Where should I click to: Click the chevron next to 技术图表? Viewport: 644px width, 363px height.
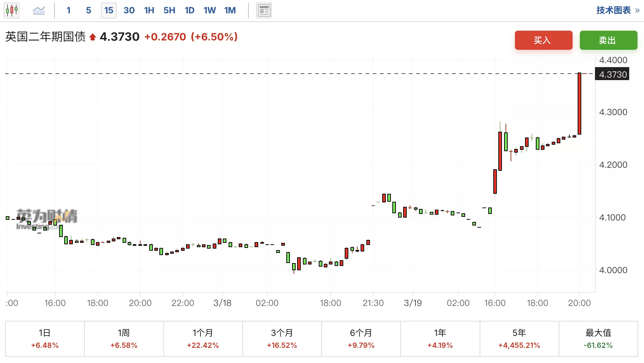pyautogui.click(x=637, y=10)
